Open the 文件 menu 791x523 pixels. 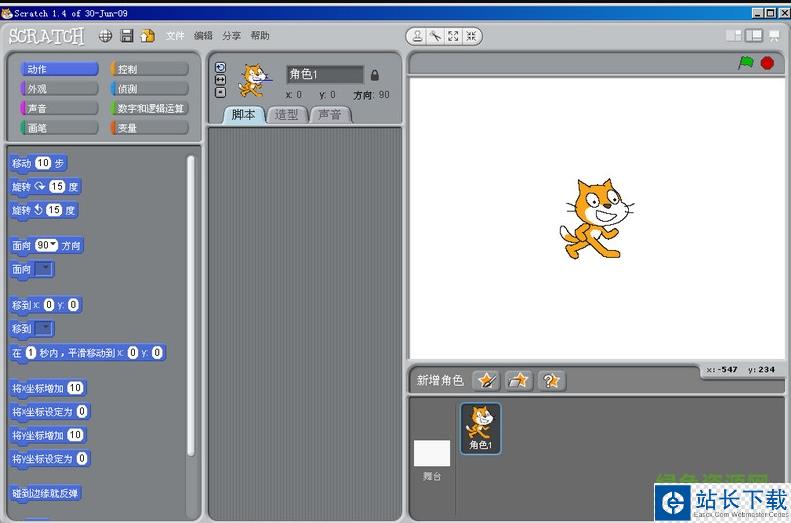[175, 36]
